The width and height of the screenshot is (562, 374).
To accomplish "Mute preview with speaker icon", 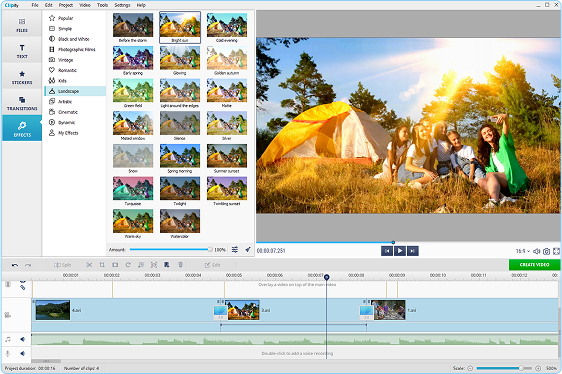I will click(x=537, y=251).
